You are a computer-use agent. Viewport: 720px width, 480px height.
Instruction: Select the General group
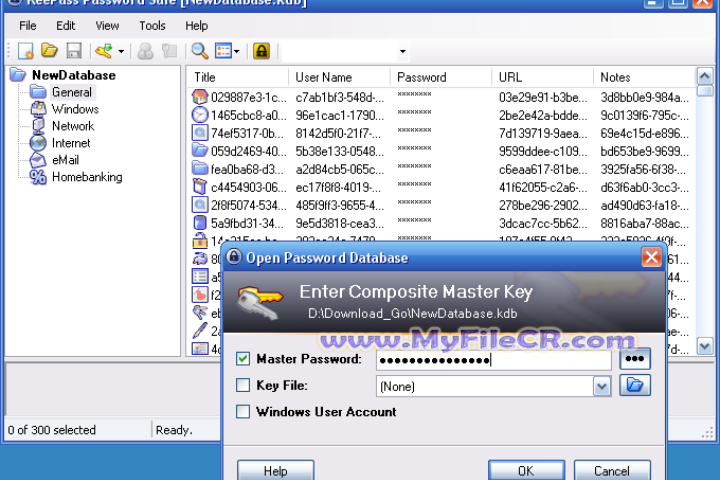click(x=72, y=92)
